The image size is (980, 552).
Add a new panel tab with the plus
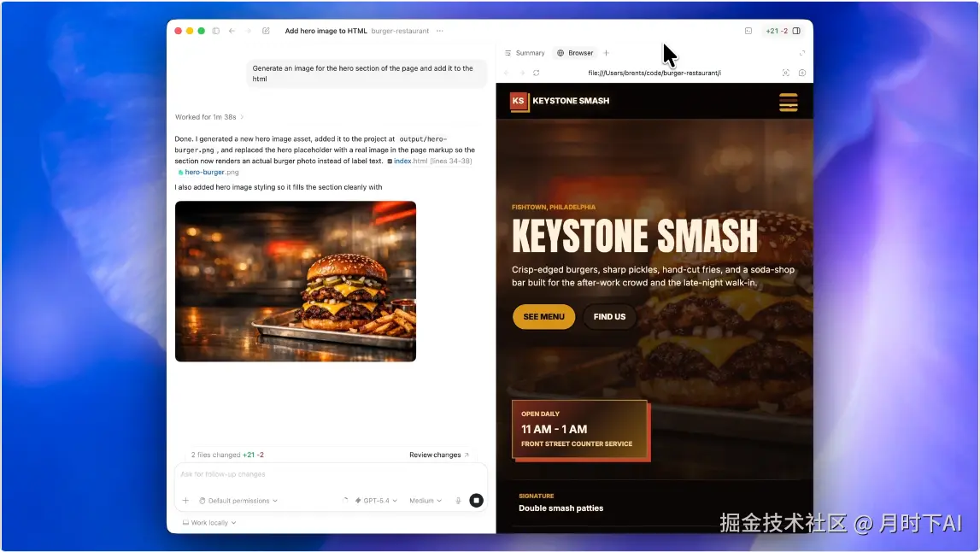(607, 53)
